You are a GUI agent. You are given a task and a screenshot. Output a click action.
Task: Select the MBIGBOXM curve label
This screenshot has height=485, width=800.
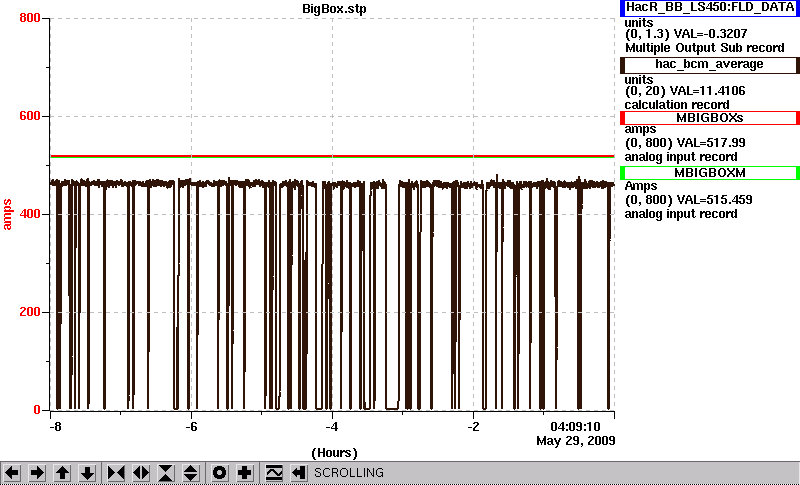coord(710,173)
